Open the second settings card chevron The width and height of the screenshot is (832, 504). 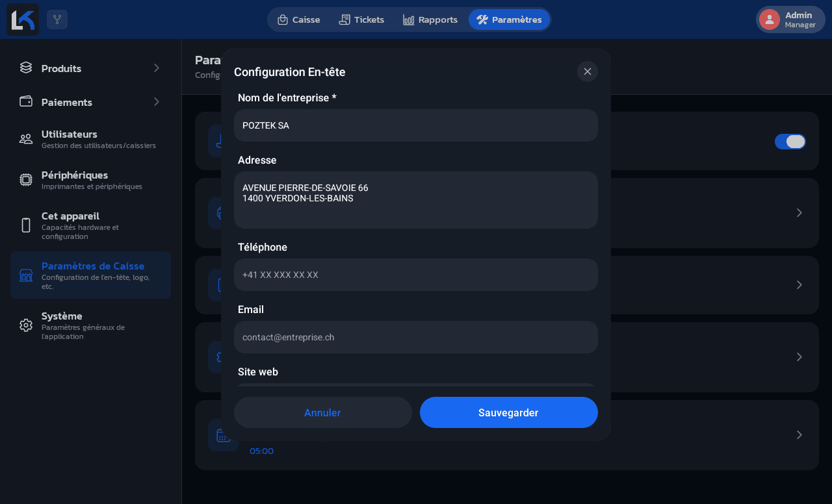tap(799, 213)
